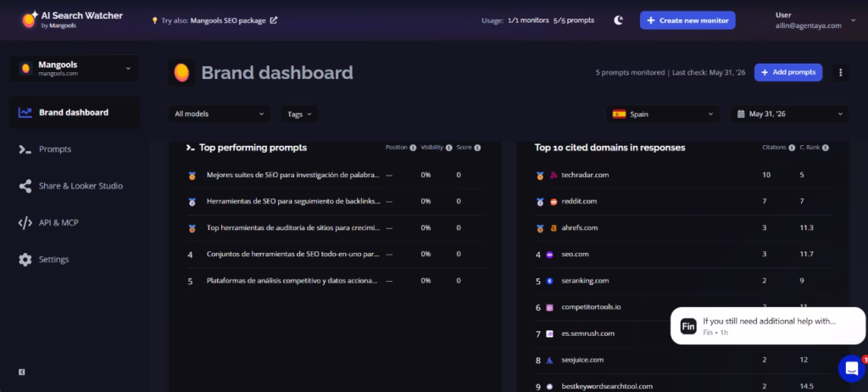Collapse the sidebar with arrow icon

tap(21, 372)
